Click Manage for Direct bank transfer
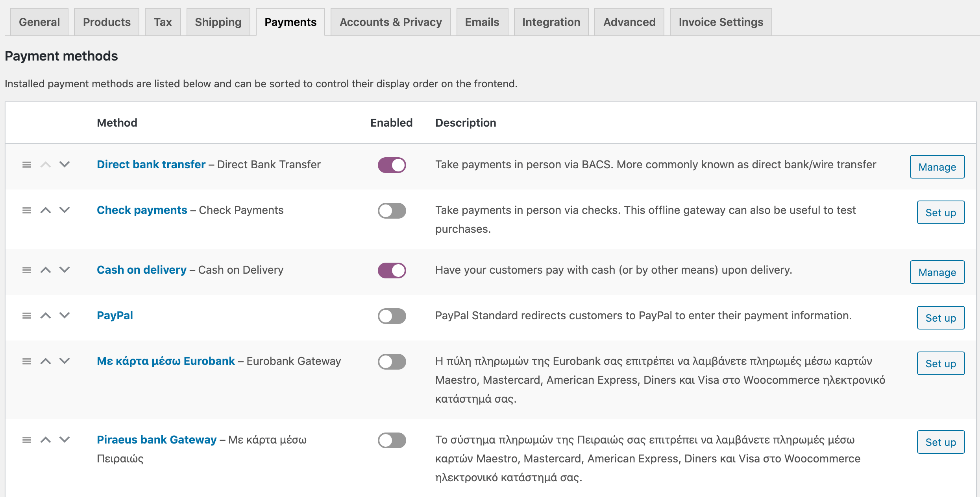Screen dimensions: 980x497 pyautogui.click(x=937, y=167)
